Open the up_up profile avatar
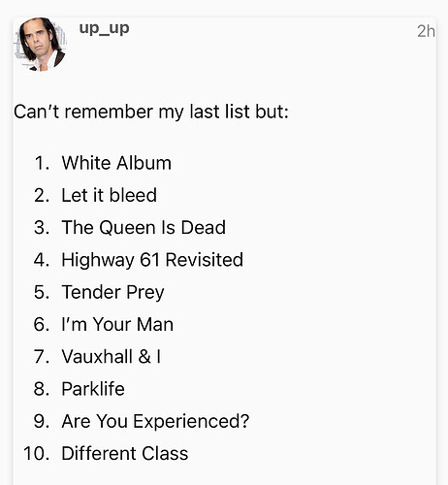Viewport: 448px width, 485px height. pyautogui.click(x=40, y=45)
